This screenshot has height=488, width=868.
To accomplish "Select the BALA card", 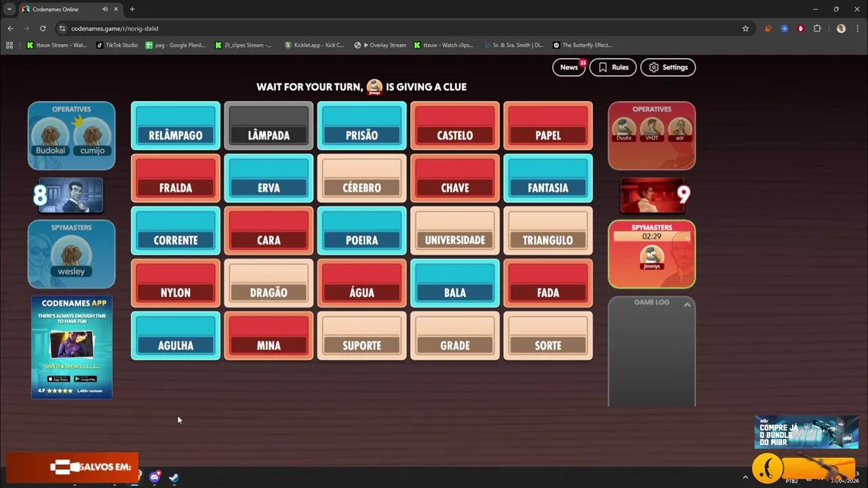I will click(455, 283).
